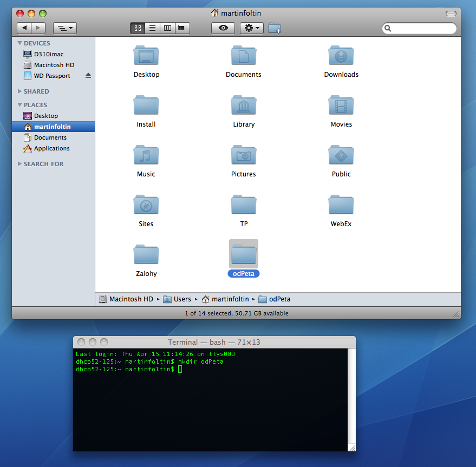Select Applications in the sidebar
Viewport: 476px width, 467px height.
click(x=54, y=148)
